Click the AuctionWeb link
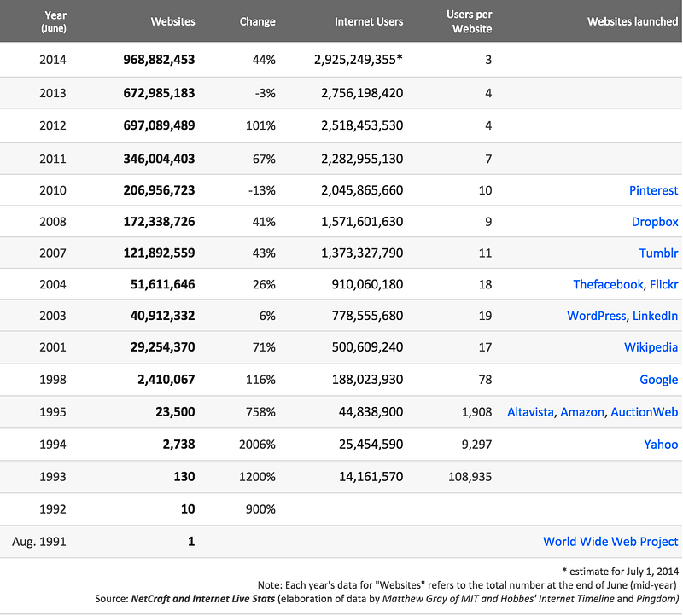683x616 pixels. 645,412
